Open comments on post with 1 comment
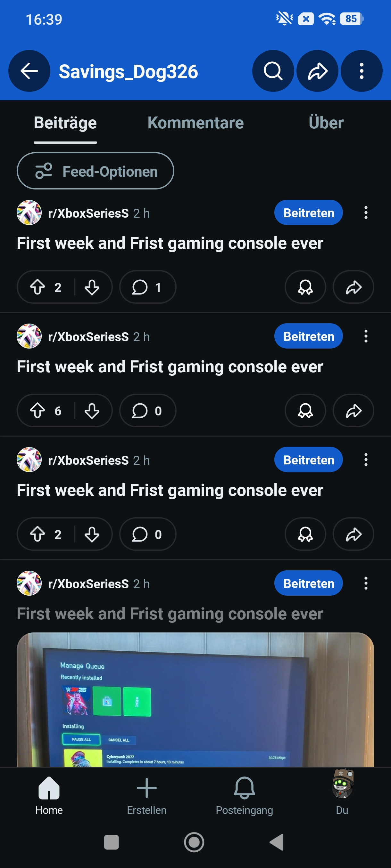 pos(147,287)
